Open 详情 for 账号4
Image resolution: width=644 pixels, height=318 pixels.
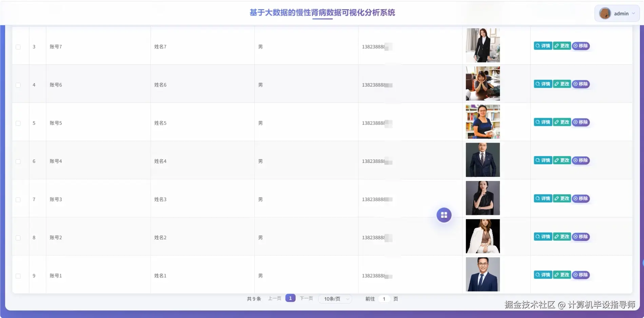[x=543, y=160]
